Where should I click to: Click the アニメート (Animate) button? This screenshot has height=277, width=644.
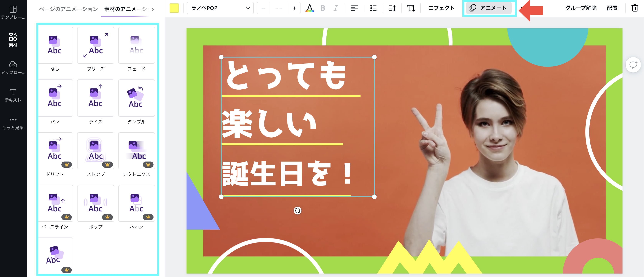[x=489, y=8]
